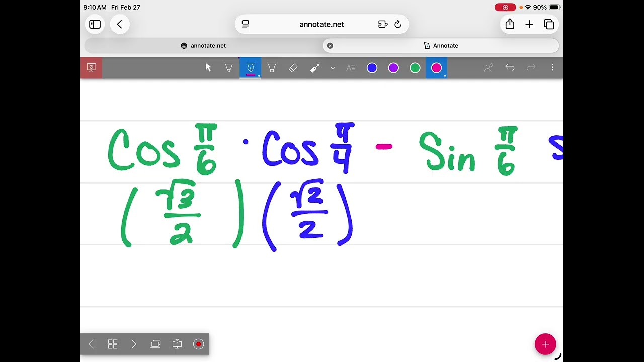Open the page reader menu icon
This screenshot has width=644, height=362.
[x=246, y=24]
